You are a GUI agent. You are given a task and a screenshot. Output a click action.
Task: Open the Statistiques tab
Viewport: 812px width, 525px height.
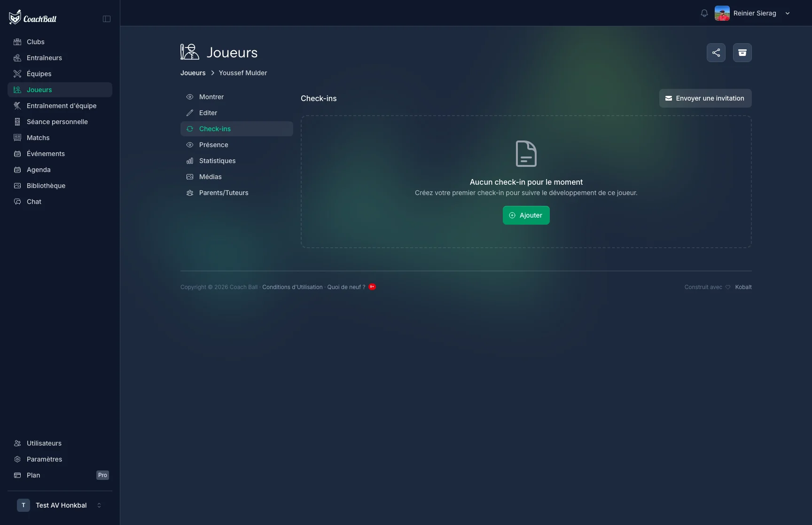[x=237, y=161]
